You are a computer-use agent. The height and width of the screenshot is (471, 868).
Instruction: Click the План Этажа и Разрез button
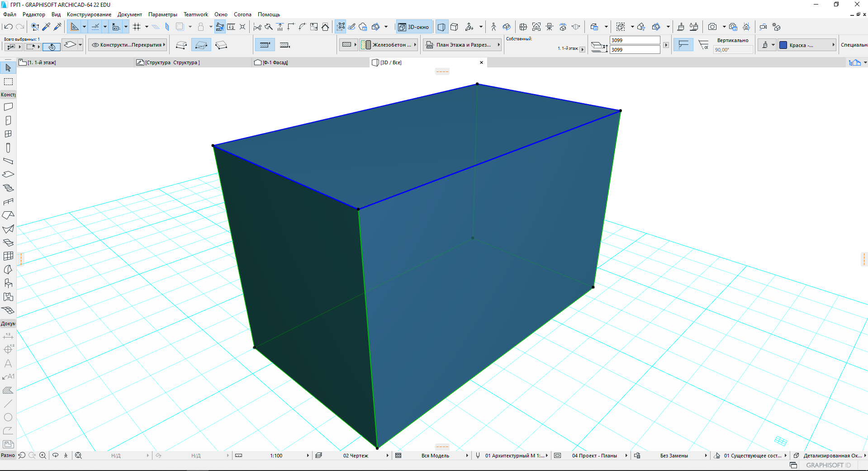pos(463,45)
